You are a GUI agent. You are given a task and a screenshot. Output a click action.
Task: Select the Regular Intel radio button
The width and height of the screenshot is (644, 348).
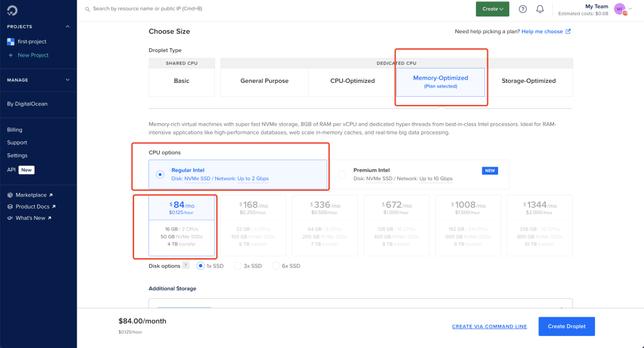[x=160, y=175]
